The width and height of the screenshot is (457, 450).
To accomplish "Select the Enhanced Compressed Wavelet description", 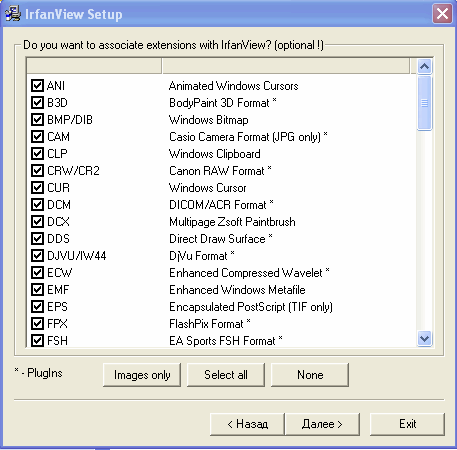I will tap(249, 273).
